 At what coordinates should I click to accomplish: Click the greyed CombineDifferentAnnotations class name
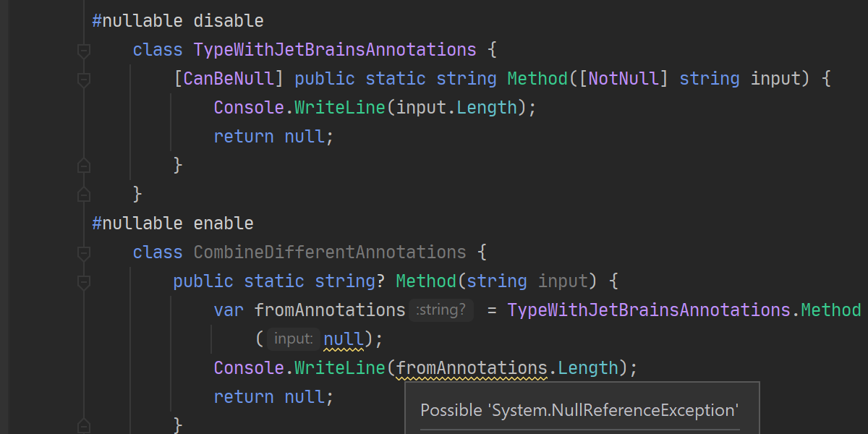click(x=329, y=252)
